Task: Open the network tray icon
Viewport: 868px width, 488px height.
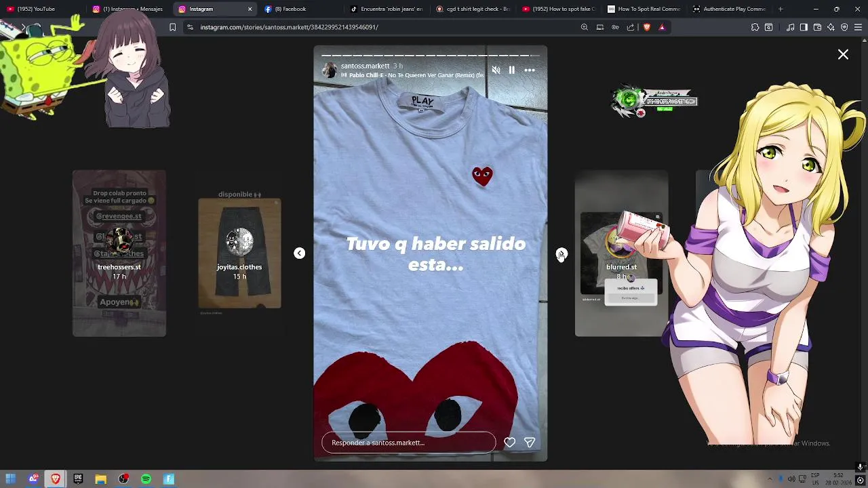Action: [x=803, y=479]
